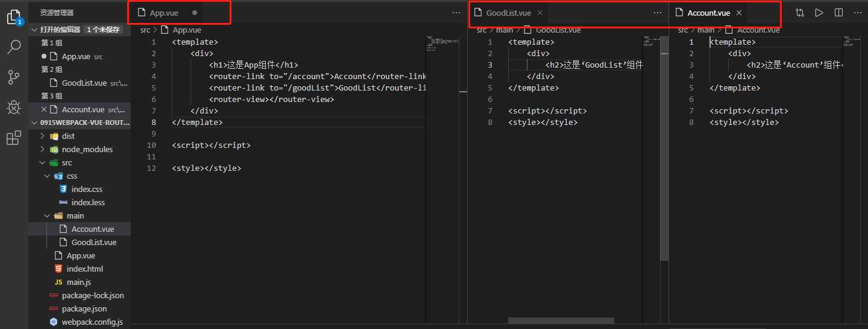The height and width of the screenshot is (329, 868).
Task: Click the h2 line in GoodList.vue editor
Action: (594, 65)
